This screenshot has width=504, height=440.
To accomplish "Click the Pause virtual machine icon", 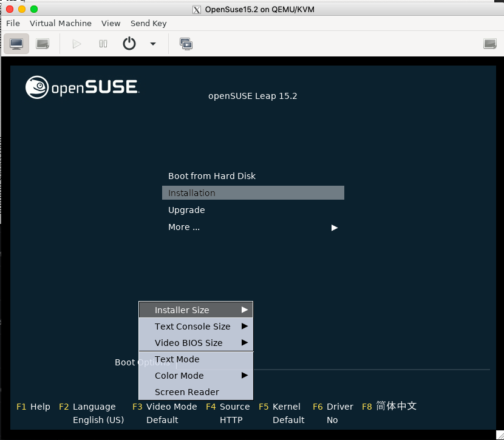I will [103, 44].
